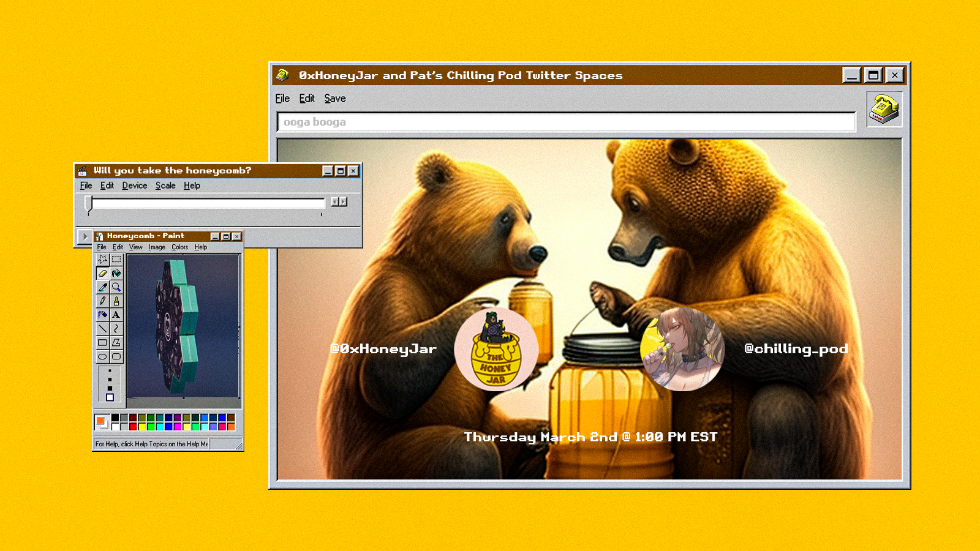Screen dimensions: 980x551
Task: Click the Twitter Spaces window title bar icon
Action: coord(282,75)
